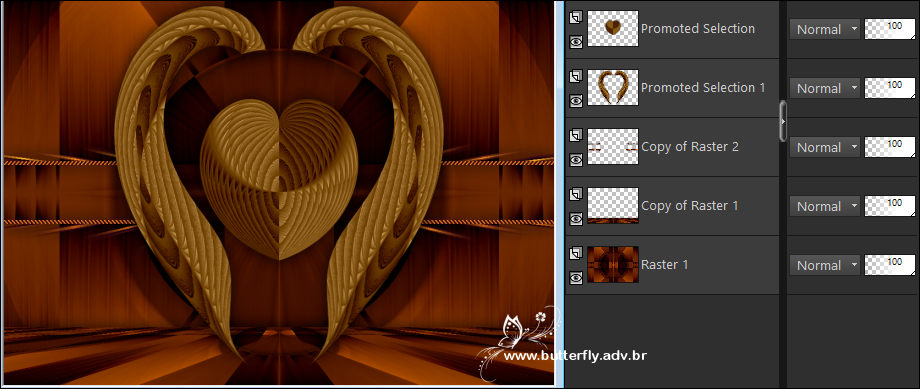
Task: Adjust opacity slider of Raster 1 layer
Action: click(x=889, y=265)
